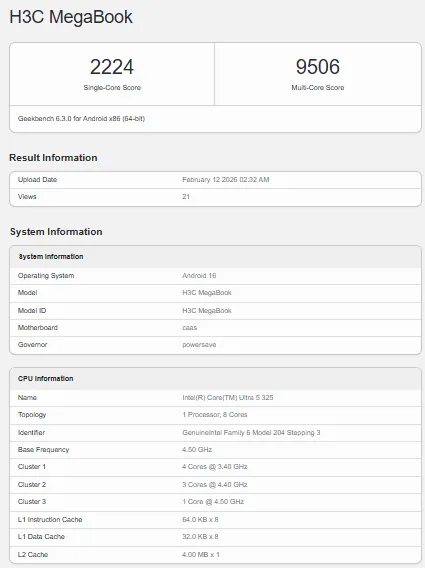Click the CPU Information table header
Screen dimensions: 425x568
46,379
